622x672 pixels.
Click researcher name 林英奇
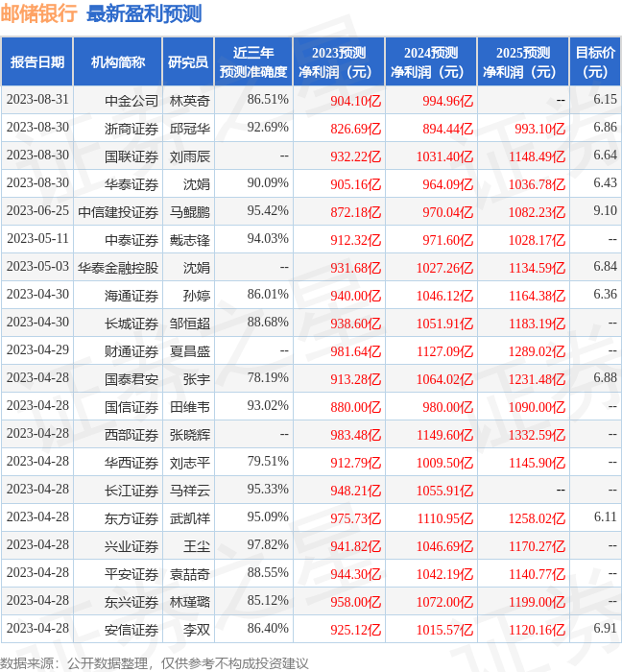coord(190,101)
